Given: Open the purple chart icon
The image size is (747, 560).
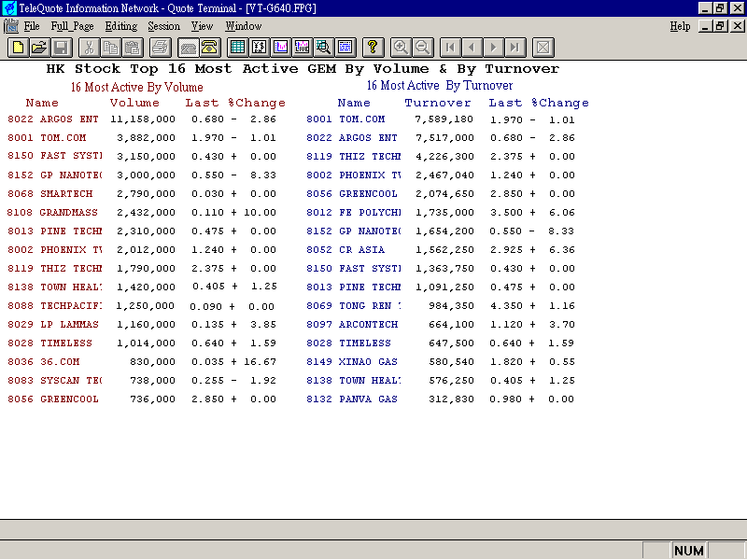Looking at the screenshot, I should [x=281, y=48].
